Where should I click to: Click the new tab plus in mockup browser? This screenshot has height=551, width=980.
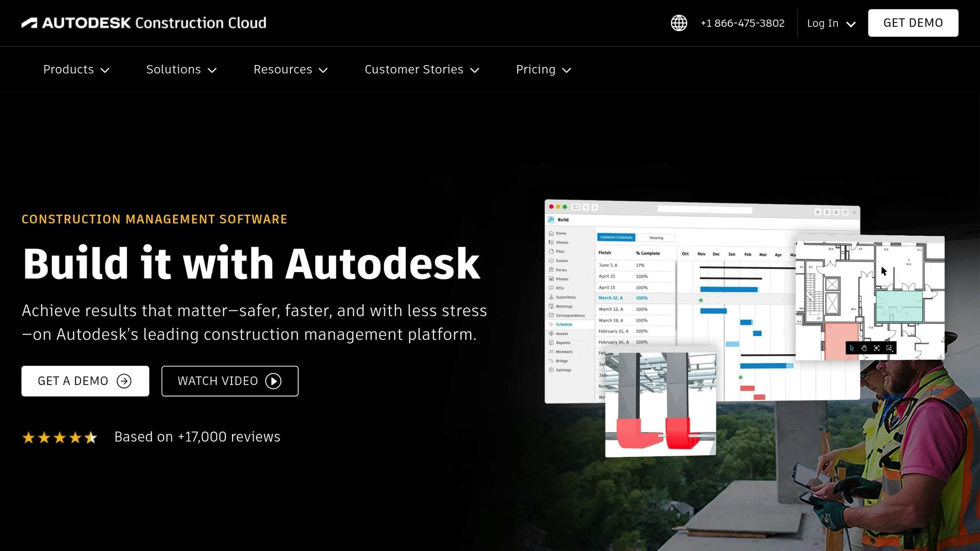854,212
